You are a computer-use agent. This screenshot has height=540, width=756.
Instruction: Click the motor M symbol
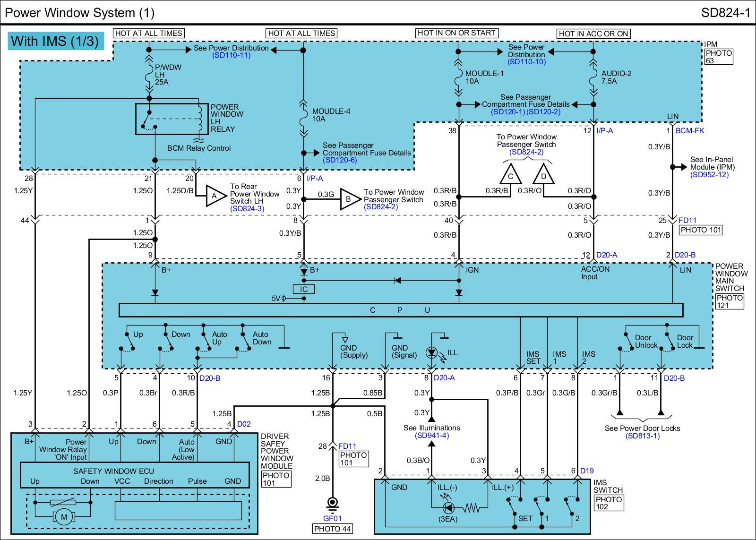click(64, 517)
